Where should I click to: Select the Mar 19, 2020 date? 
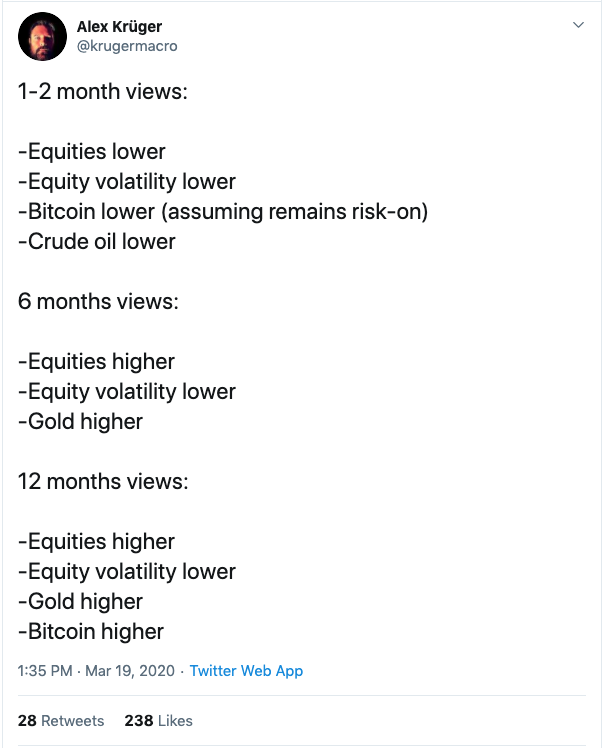[130, 671]
